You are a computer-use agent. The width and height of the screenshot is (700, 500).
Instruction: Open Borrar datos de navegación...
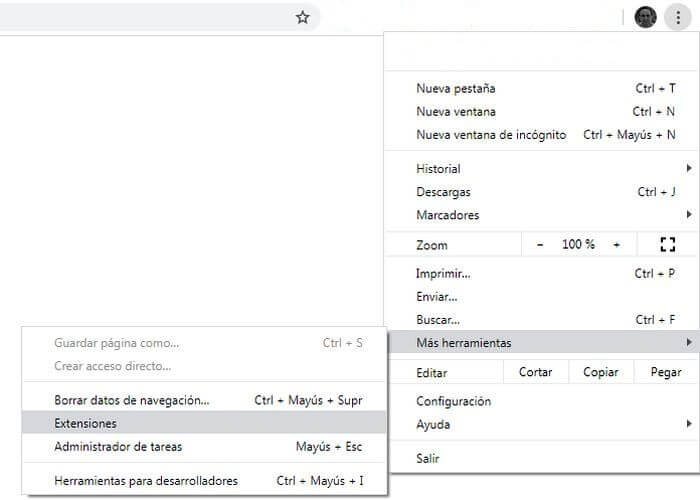pyautogui.click(x=204, y=400)
